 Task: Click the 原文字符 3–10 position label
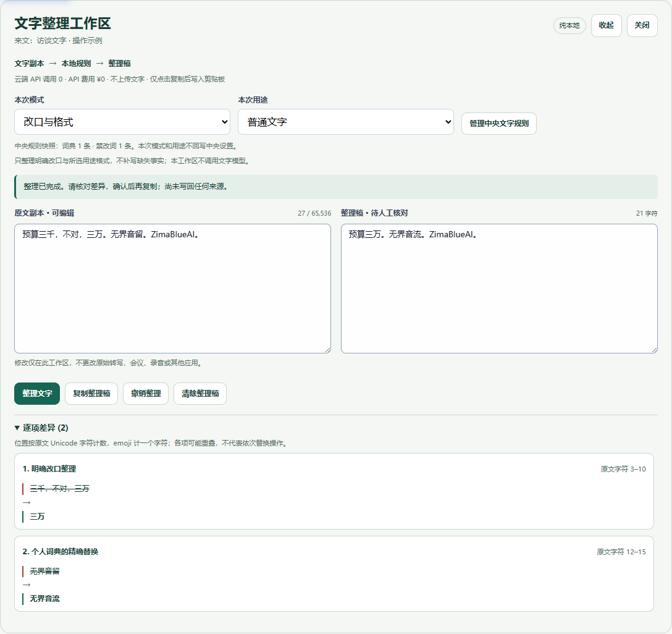tap(623, 470)
